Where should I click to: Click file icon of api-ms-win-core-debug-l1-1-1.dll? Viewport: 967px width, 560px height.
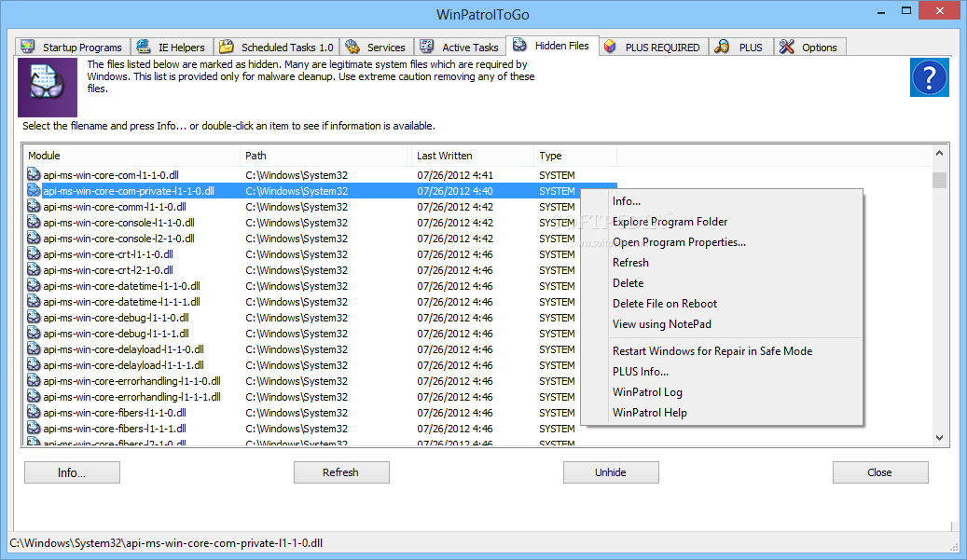pyautogui.click(x=34, y=334)
